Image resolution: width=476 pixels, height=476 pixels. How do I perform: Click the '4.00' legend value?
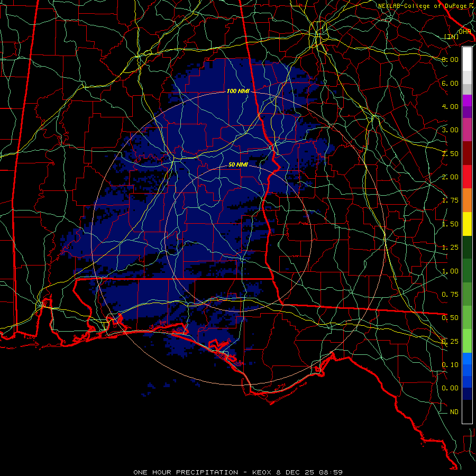[450, 106]
